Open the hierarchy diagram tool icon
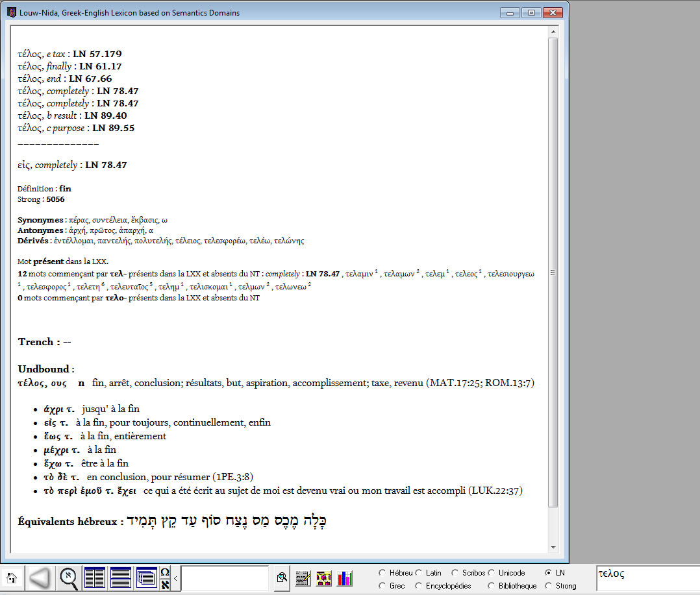Image resolution: width=700 pixels, height=595 pixels. (323, 579)
